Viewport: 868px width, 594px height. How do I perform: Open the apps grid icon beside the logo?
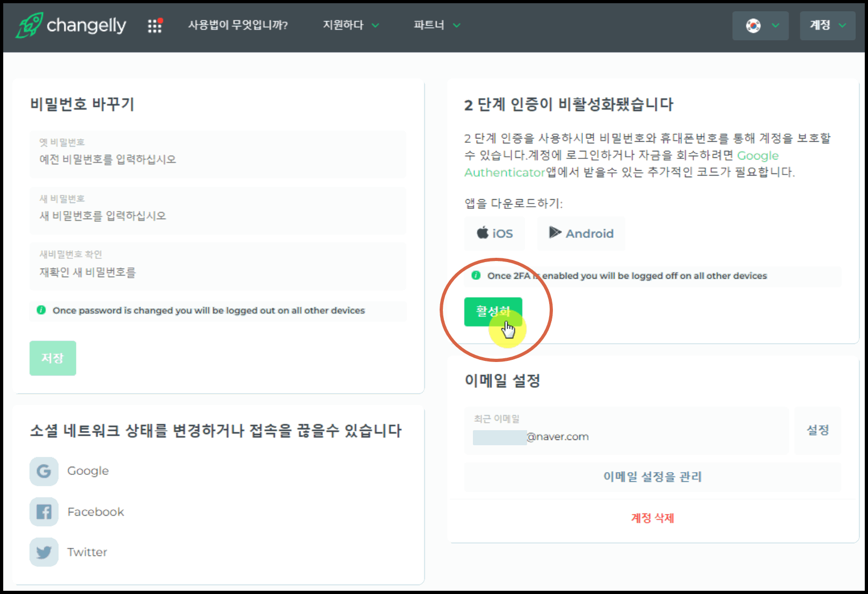[x=155, y=25]
